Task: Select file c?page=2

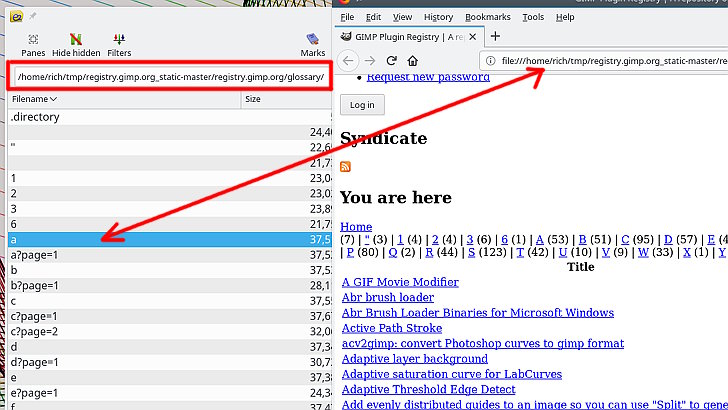Action: [x=169, y=332]
